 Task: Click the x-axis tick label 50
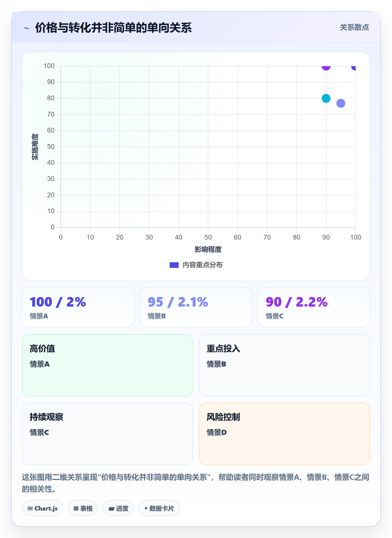208,237
